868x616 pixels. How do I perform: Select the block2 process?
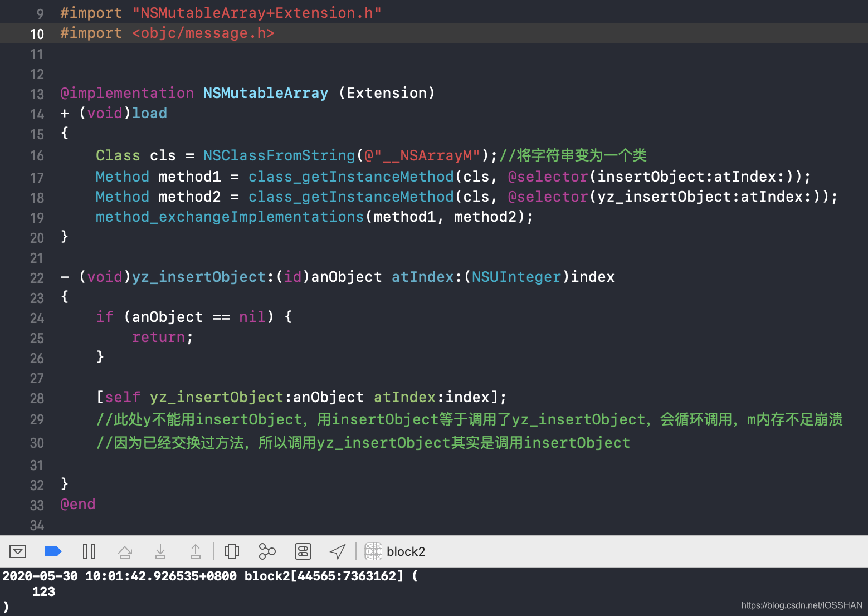pos(406,552)
